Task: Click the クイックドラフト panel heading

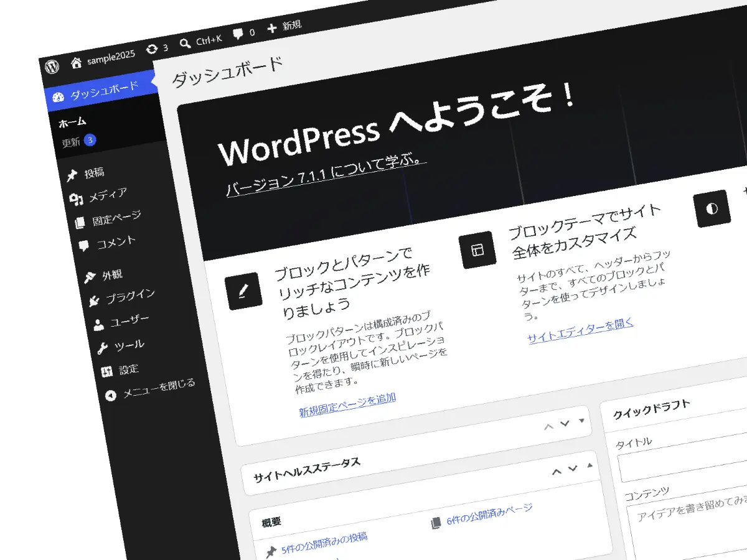Action: [x=652, y=410]
